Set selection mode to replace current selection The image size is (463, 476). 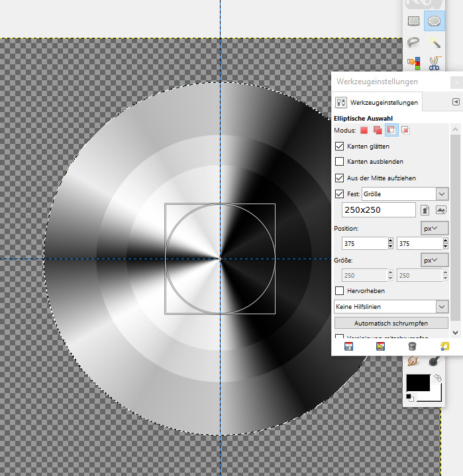click(364, 131)
